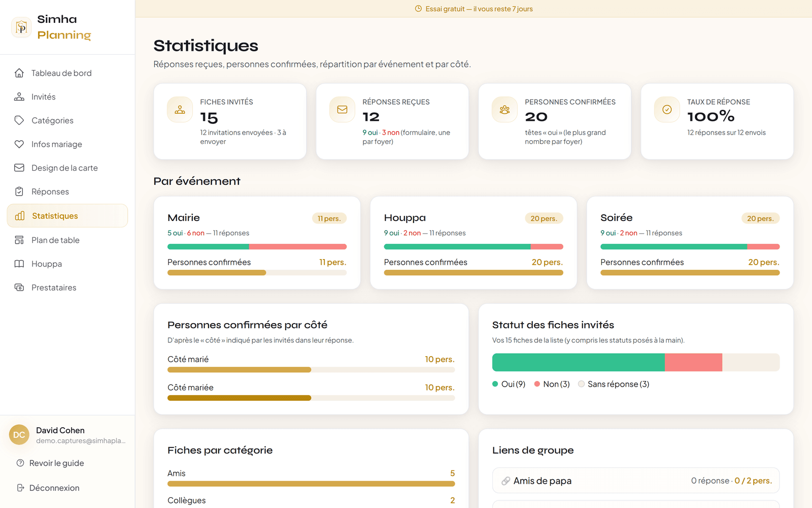Click the layout icon beside Plan de table
The width and height of the screenshot is (812, 508).
pyautogui.click(x=19, y=240)
